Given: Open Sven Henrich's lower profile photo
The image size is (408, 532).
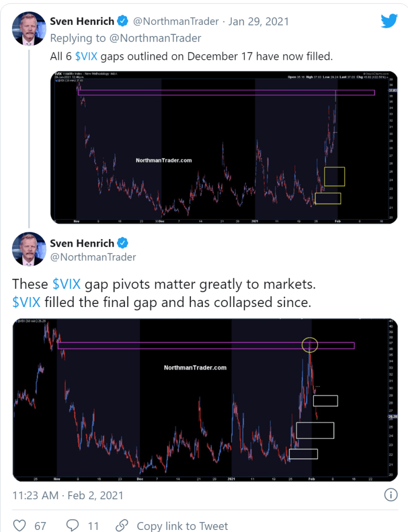Looking at the screenshot, I should pyautogui.click(x=30, y=249).
